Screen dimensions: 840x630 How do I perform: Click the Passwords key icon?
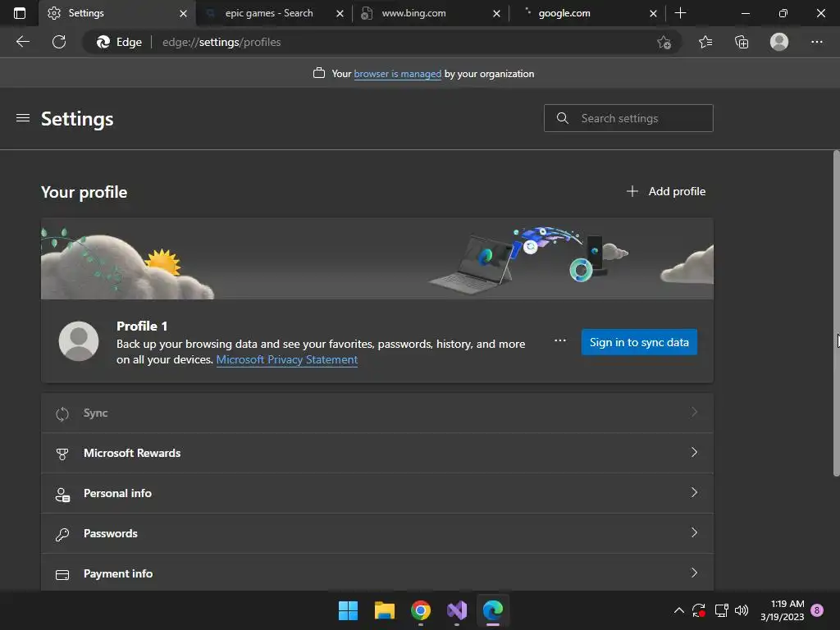click(x=62, y=534)
